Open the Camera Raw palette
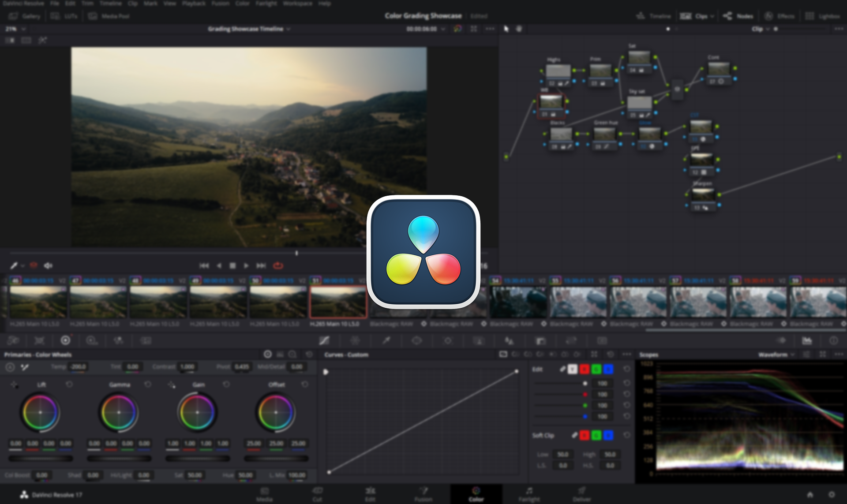This screenshot has height=504, width=847. pos(13,340)
